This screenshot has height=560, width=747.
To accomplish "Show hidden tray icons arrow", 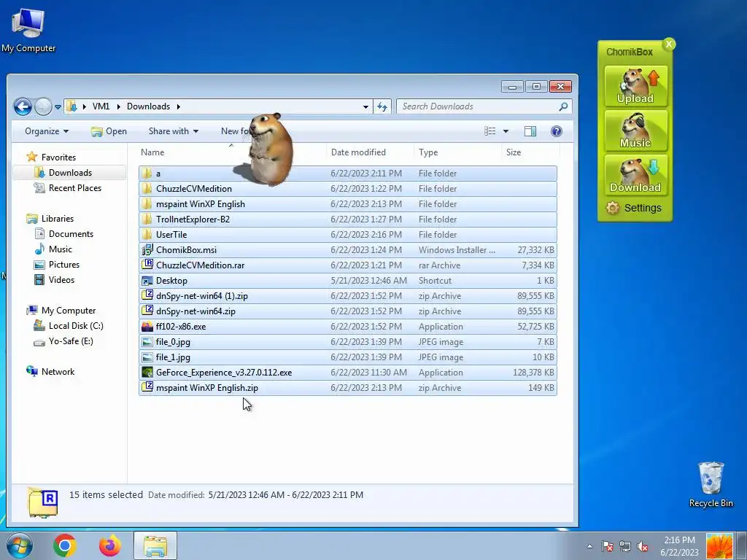I will click(x=589, y=546).
